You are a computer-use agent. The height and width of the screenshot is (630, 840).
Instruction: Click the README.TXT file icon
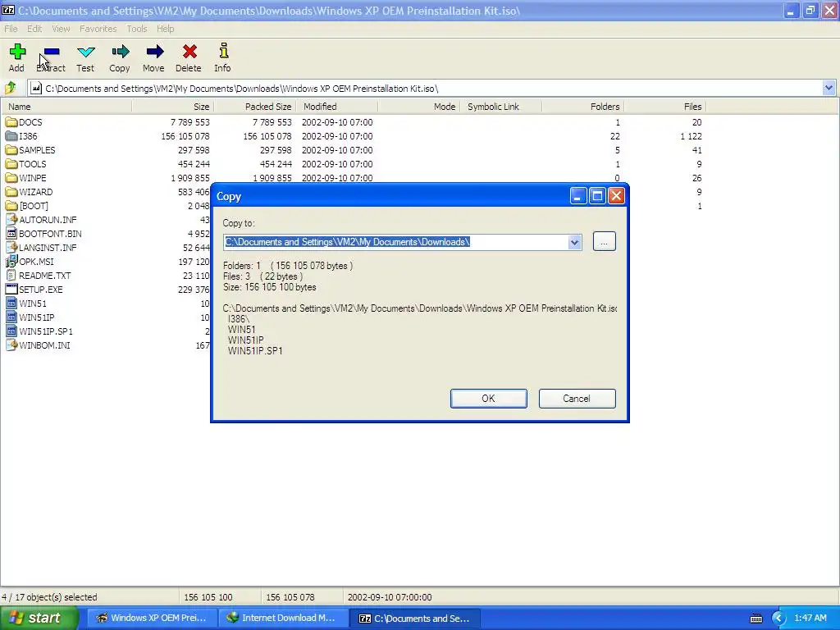[x=11, y=276]
